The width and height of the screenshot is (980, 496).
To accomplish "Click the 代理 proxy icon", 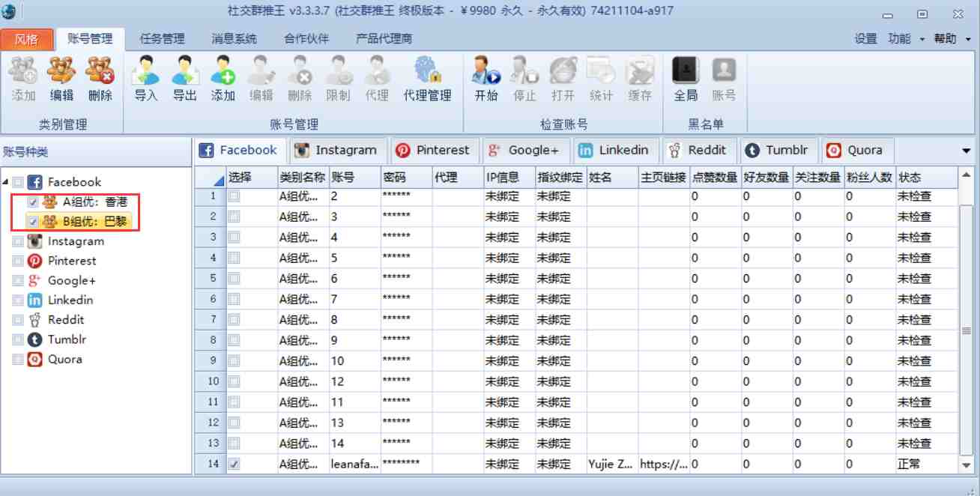I will (x=377, y=71).
